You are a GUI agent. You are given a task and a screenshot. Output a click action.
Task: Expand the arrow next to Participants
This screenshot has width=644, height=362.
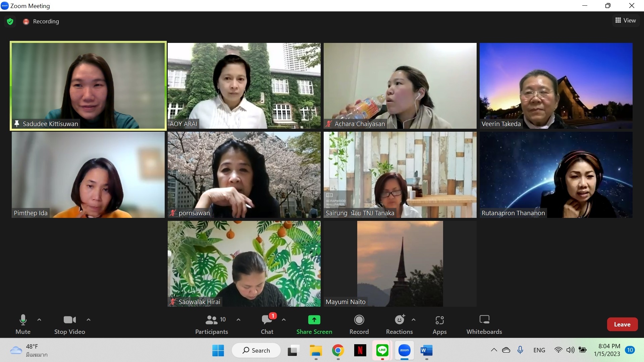[x=238, y=320]
